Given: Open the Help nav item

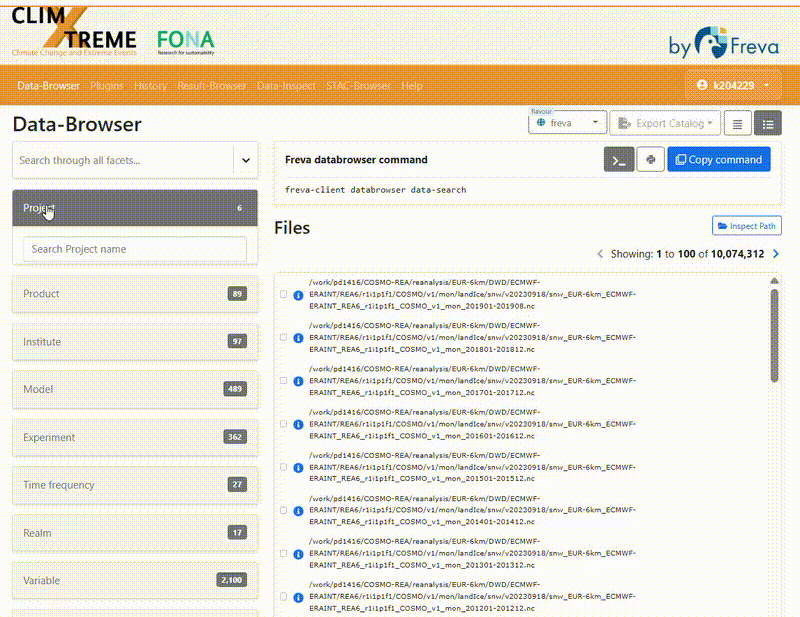Looking at the screenshot, I should point(412,86).
